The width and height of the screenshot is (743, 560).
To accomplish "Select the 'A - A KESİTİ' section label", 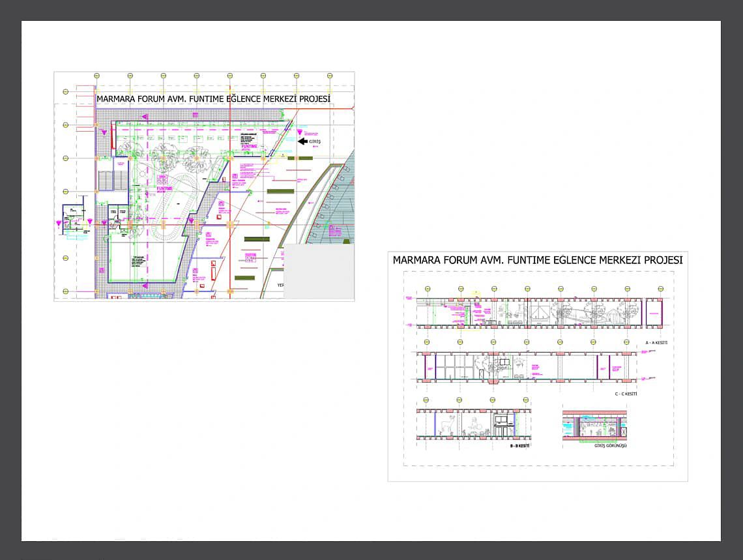I will [x=656, y=342].
